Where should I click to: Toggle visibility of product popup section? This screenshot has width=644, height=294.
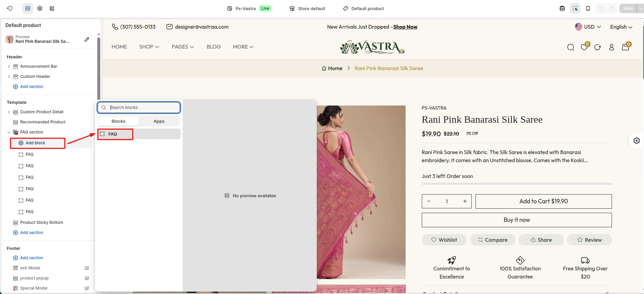click(87, 278)
